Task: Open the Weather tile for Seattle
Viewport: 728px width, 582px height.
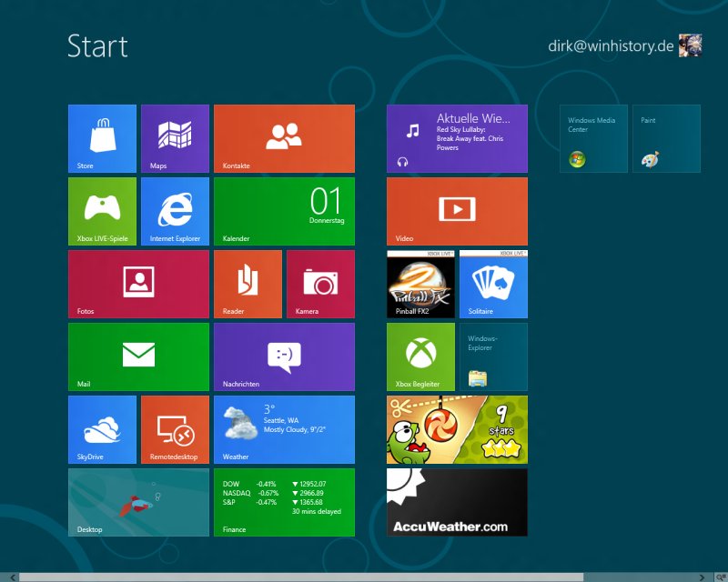Action: click(284, 430)
